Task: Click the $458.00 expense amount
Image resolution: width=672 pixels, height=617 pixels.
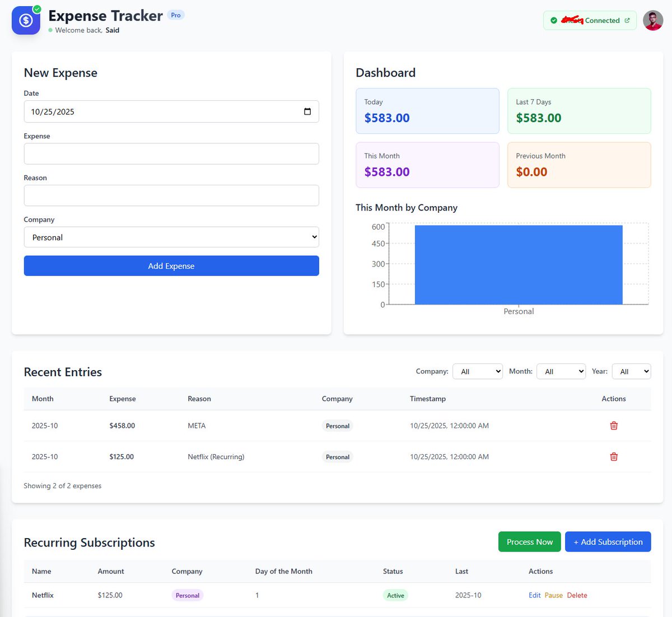Action: (122, 426)
